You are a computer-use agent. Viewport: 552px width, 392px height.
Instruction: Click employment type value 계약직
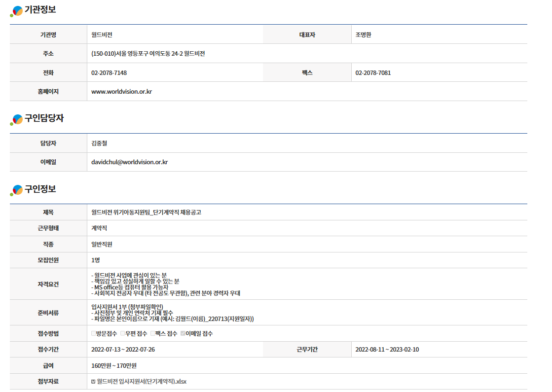99,228
